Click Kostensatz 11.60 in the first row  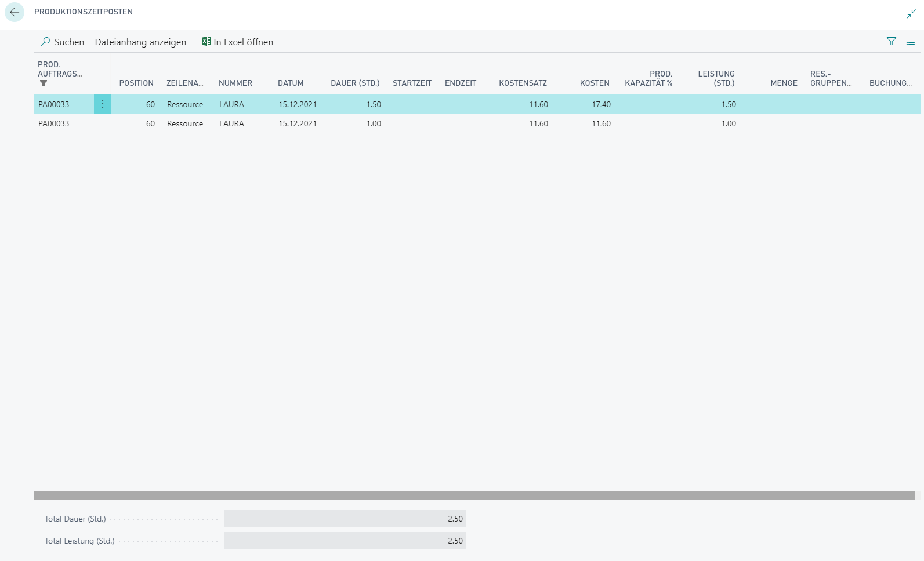[x=538, y=104]
